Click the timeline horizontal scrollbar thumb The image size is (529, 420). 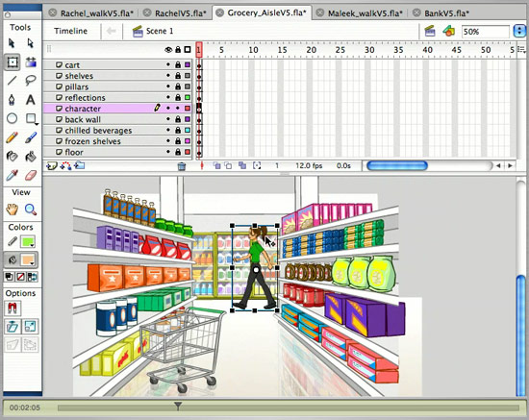397,165
